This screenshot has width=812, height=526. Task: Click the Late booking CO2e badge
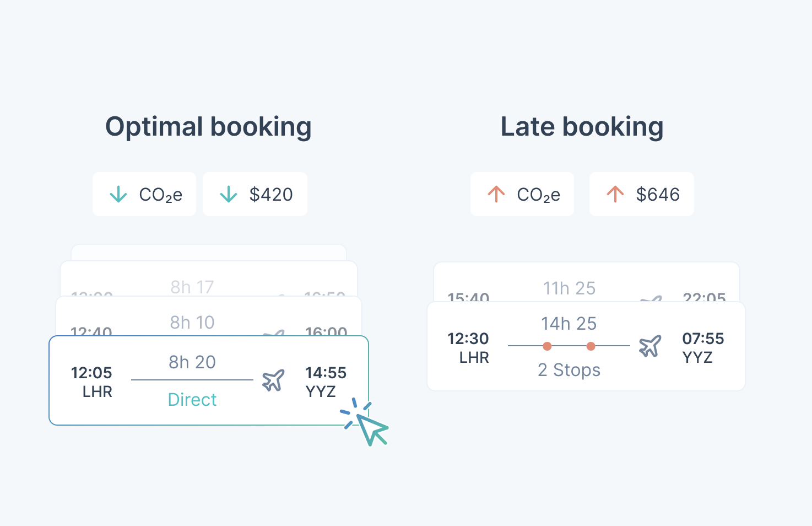coord(522,194)
